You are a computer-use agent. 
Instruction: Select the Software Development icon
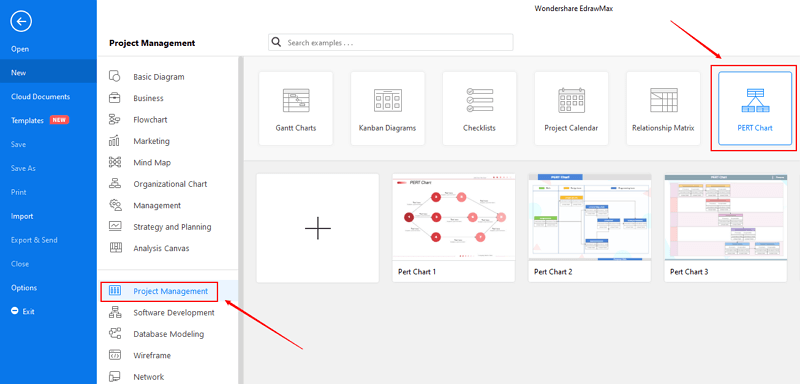click(115, 312)
